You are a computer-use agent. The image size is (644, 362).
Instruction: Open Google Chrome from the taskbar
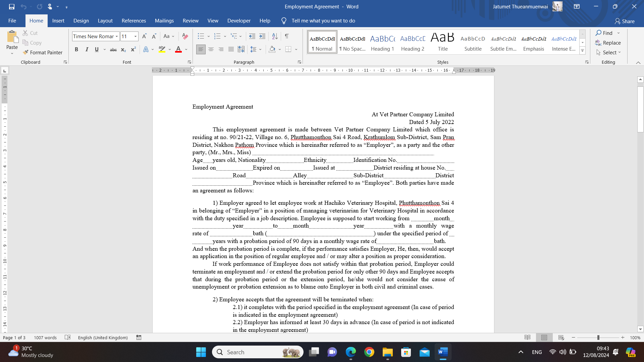point(369,352)
